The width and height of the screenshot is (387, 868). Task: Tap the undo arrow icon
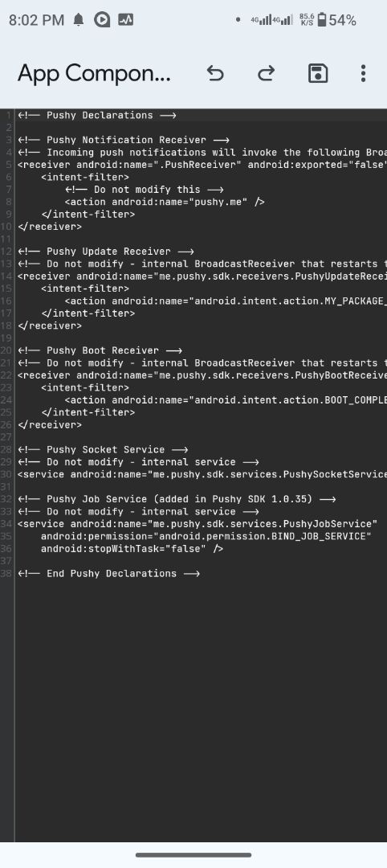[x=215, y=73]
